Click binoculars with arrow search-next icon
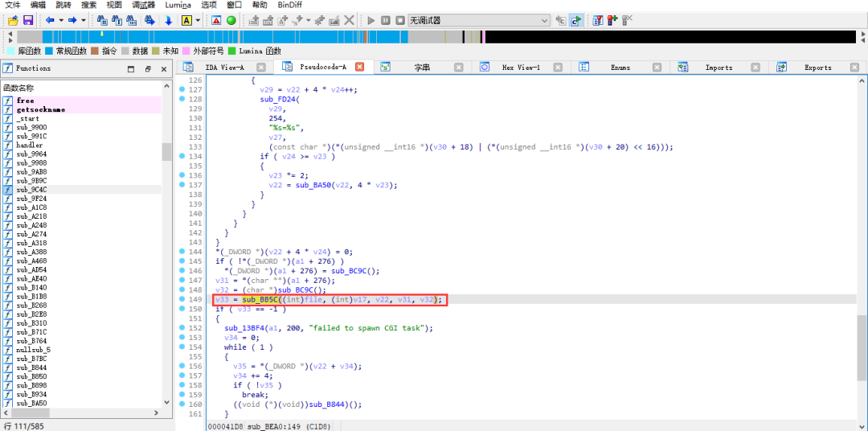 pyautogui.click(x=149, y=20)
